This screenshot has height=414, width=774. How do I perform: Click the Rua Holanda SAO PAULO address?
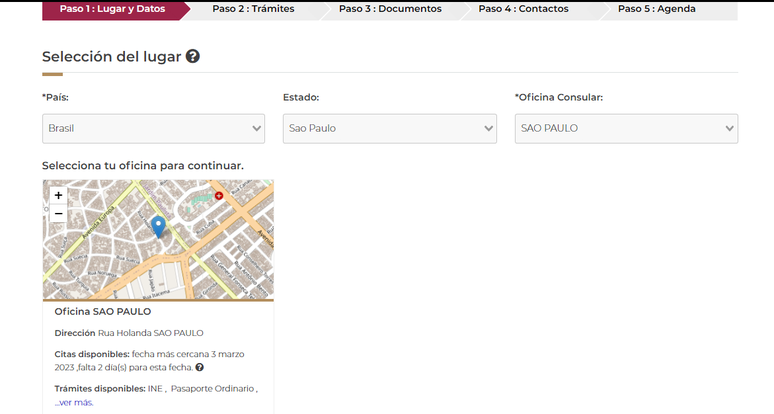(150, 332)
